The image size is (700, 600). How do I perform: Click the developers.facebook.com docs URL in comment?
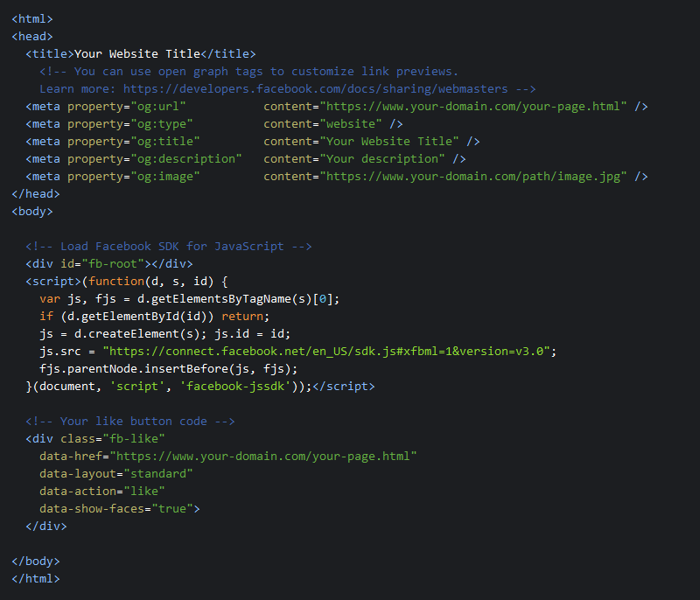tap(315, 88)
